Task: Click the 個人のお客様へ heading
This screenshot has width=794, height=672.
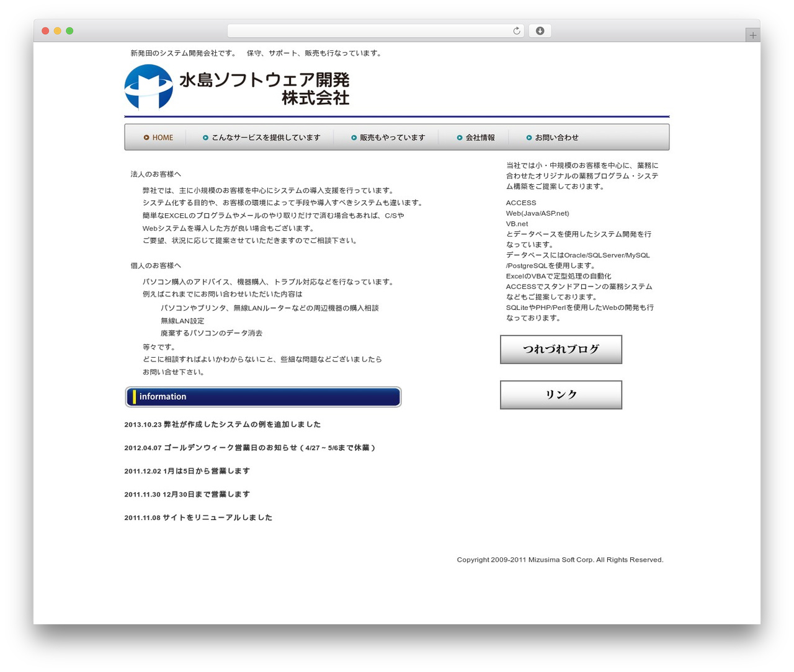Action: pyautogui.click(x=156, y=265)
